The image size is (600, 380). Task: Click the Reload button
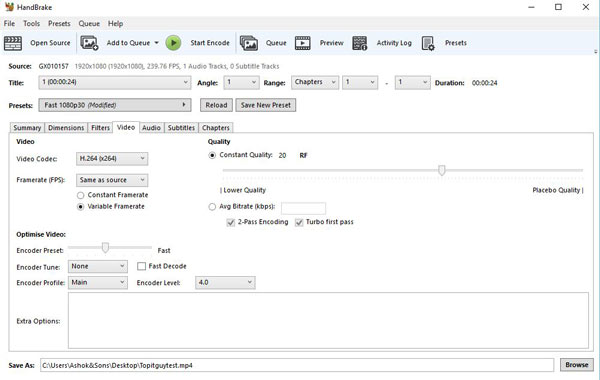coord(216,105)
